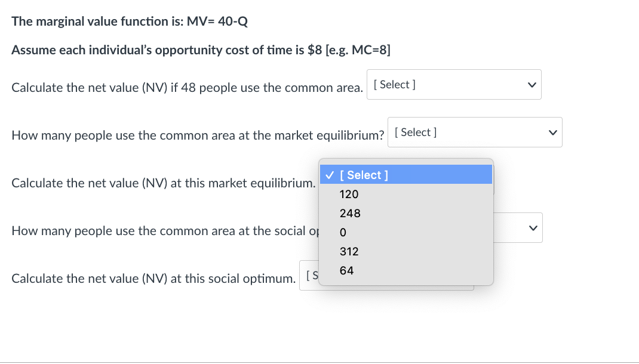Click the highlighted "[ Select ]" entry

364,175
